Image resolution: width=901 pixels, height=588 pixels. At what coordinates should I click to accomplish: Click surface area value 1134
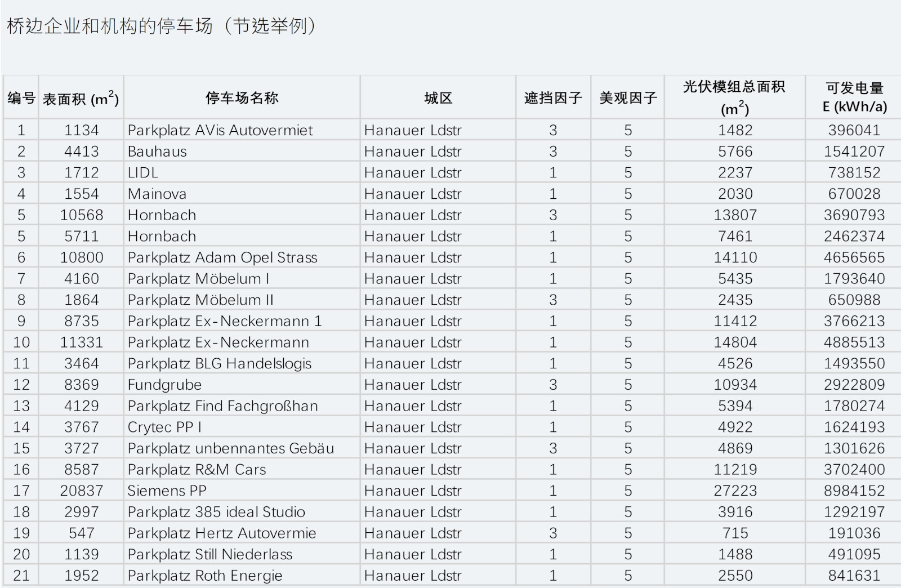pos(82,130)
